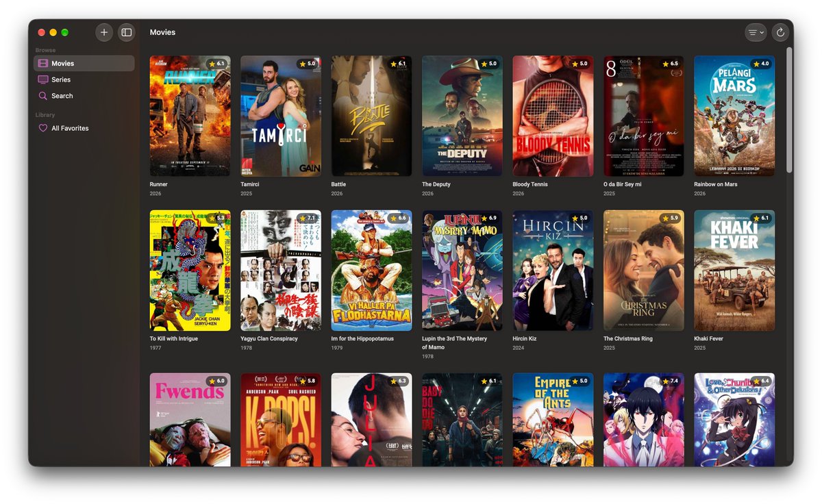822x504 pixels.
Task: Open the sort filter dropdown
Action: 756,32
